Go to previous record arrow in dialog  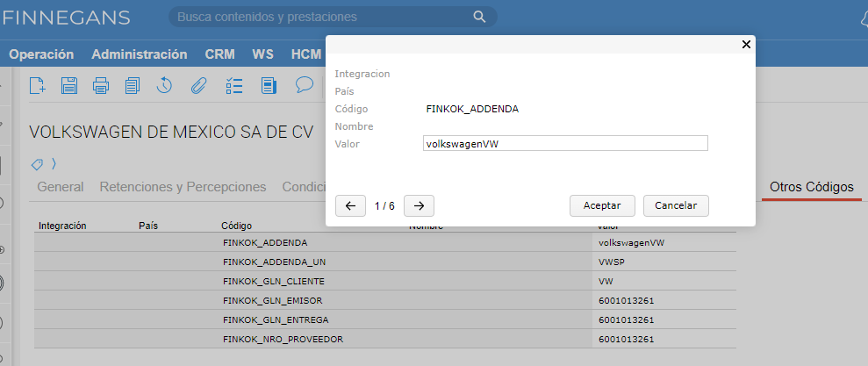pos(350,205)
